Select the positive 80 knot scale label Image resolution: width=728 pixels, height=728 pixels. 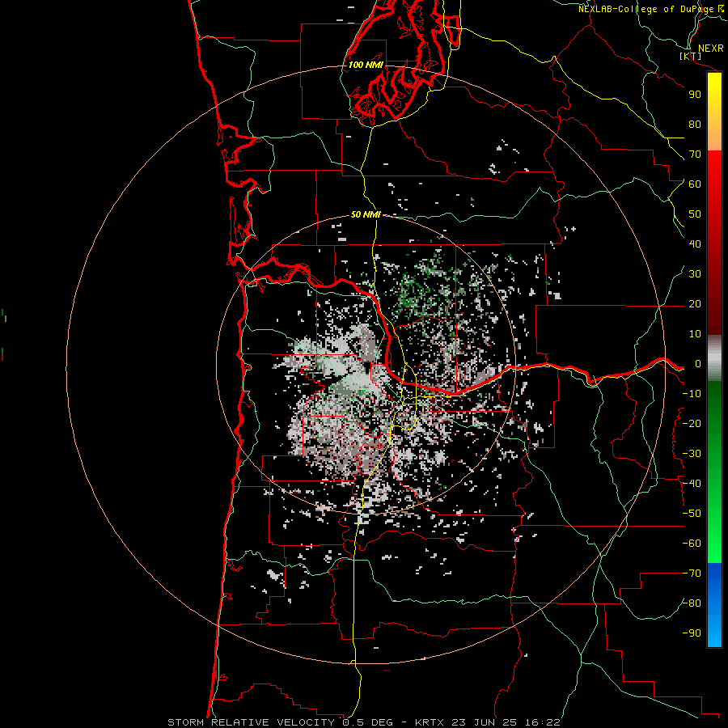[695, 124]
